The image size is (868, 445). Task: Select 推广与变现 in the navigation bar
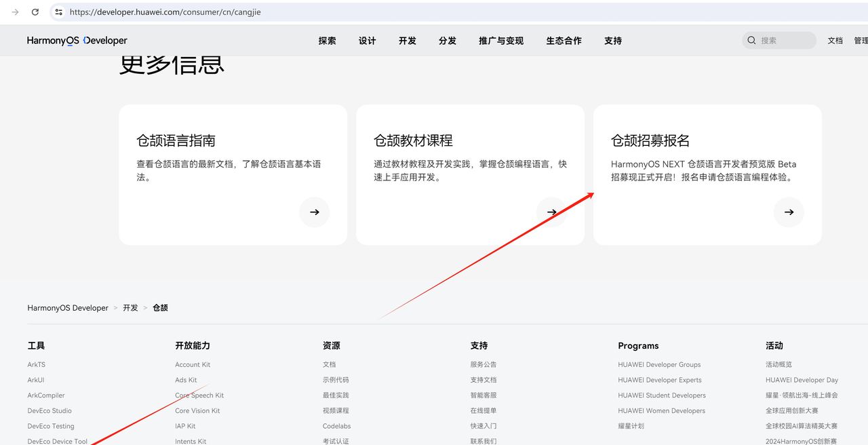click(500, 41)
